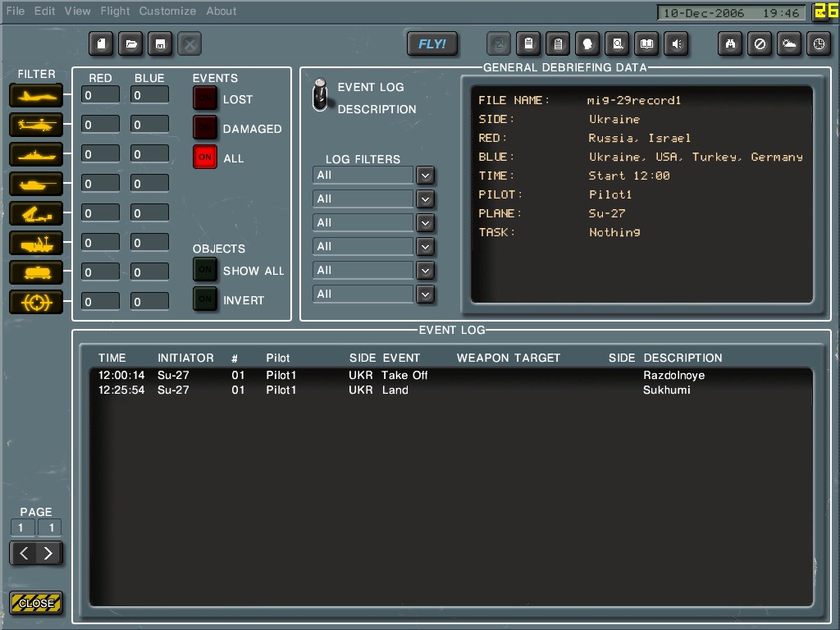Open the second log filter dropdown
This screenshot has width=840, height=630.
pos(426,199)
